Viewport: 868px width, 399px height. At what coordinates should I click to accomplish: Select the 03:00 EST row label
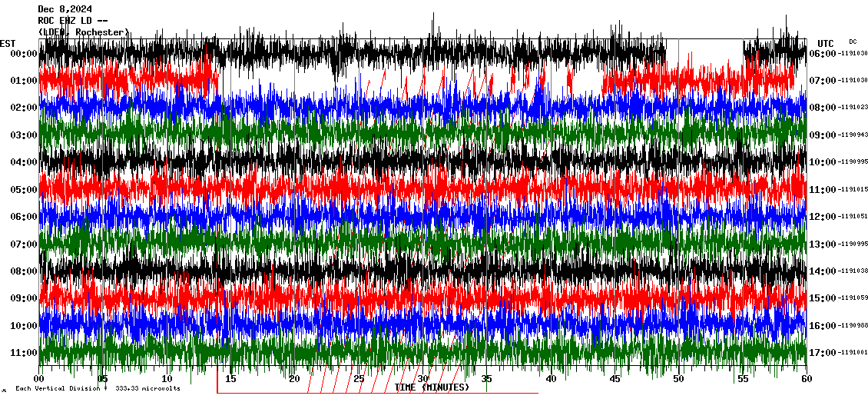pos(24,135)
